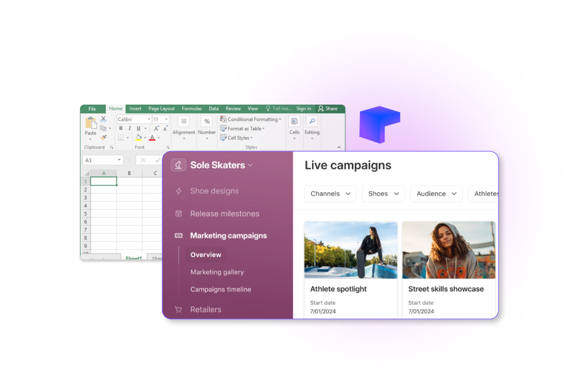
Task: Toggle Italic formatting in Excel
Action: coord(129,128)
